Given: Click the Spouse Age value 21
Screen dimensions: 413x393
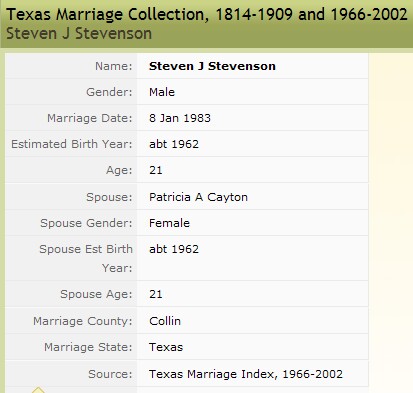Looking at the screenshot, I should tap(156, 294).
